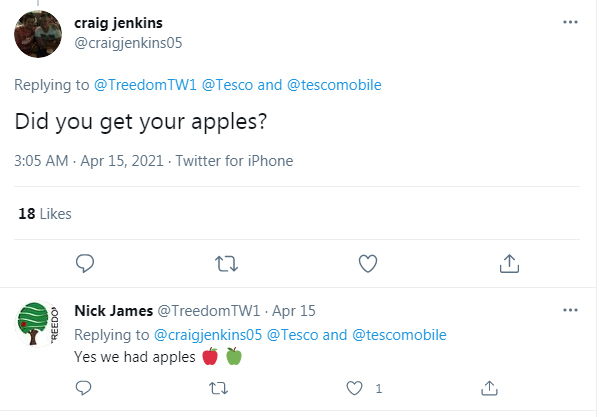604x417 pixels.
Task: Reply to Nick James' tweet
Action: point(84,387)
